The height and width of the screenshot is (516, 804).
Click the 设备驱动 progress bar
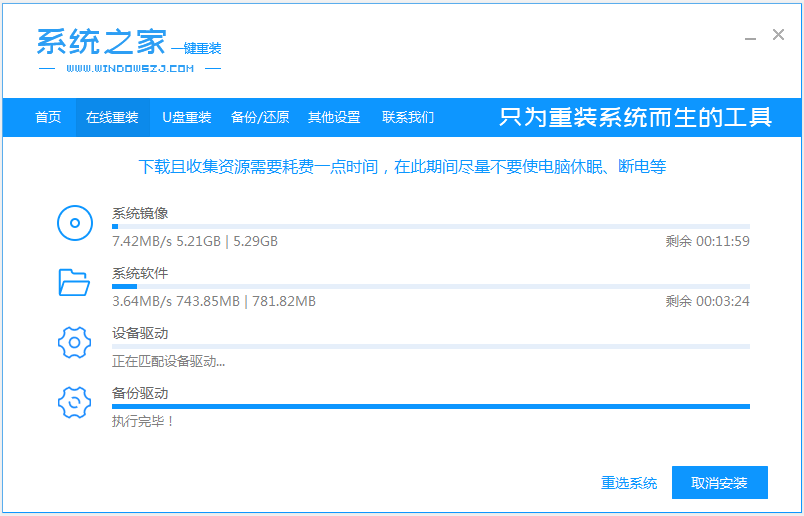(x=430, y=347)
